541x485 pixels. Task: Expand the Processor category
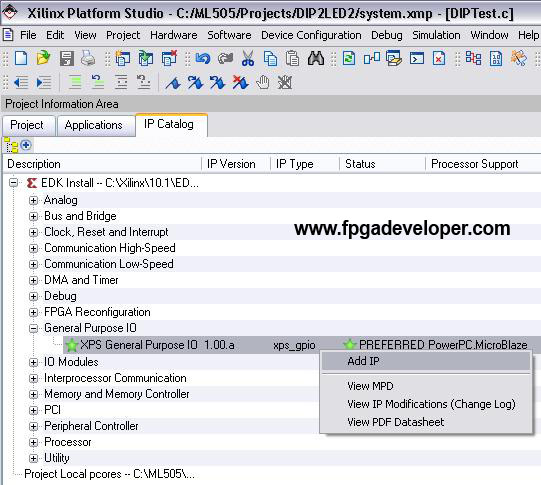coord(33,442)
